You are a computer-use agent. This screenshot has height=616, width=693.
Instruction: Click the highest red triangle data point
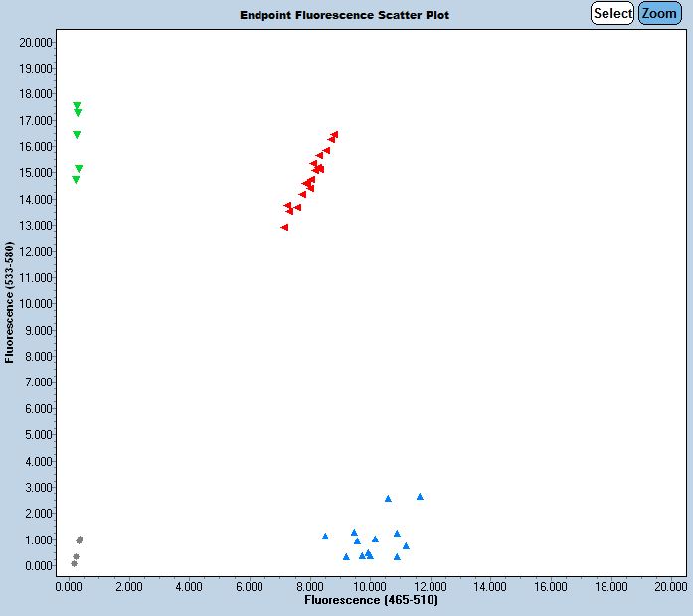point(335,134)
